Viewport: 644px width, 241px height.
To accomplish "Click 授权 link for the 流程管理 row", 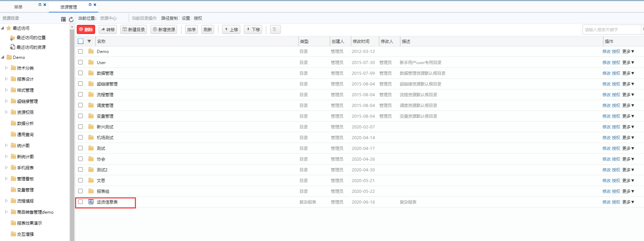I will (616, 95).
